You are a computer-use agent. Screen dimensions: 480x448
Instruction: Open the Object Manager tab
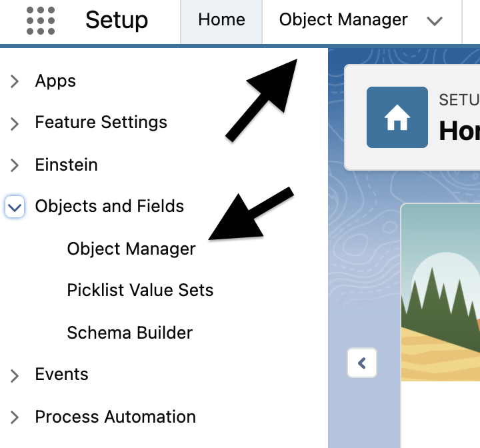(343, 20)
